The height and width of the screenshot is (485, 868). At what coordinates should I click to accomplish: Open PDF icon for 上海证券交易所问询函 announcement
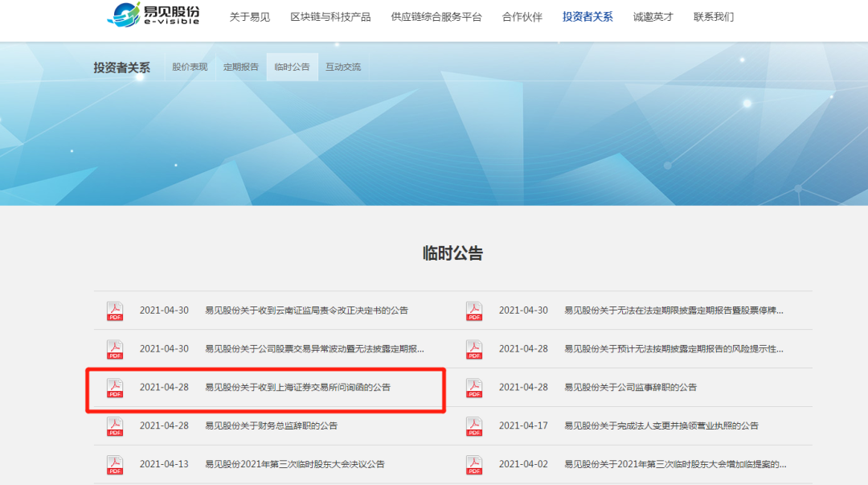coord(115,388)
